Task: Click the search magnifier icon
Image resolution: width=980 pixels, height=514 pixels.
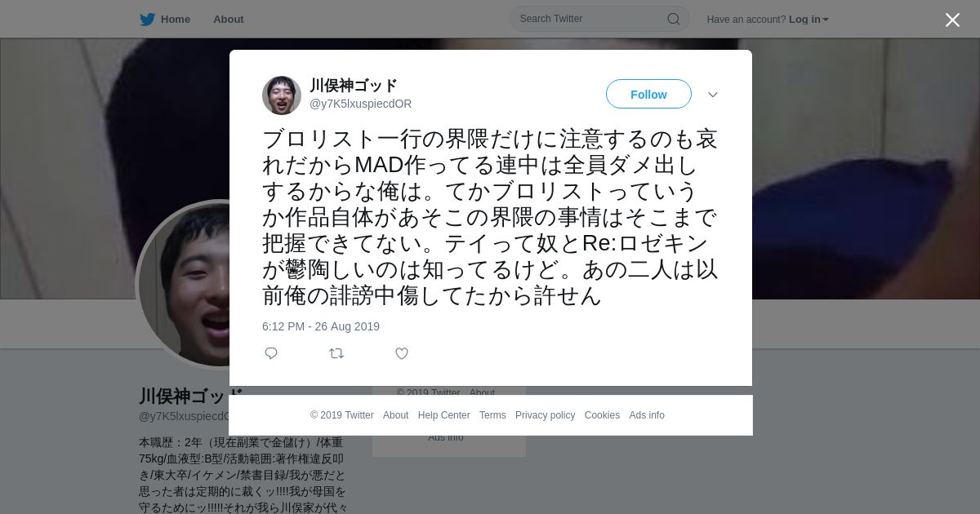Action: tap(674, 19)
